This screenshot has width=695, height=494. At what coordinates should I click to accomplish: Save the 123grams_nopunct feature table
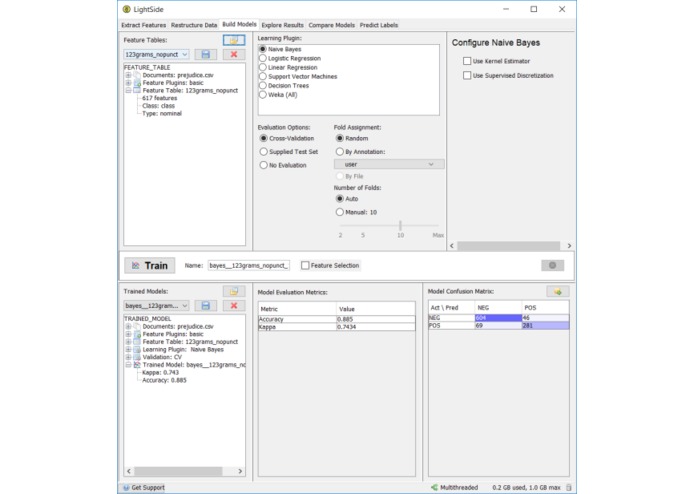pos(206,54)
